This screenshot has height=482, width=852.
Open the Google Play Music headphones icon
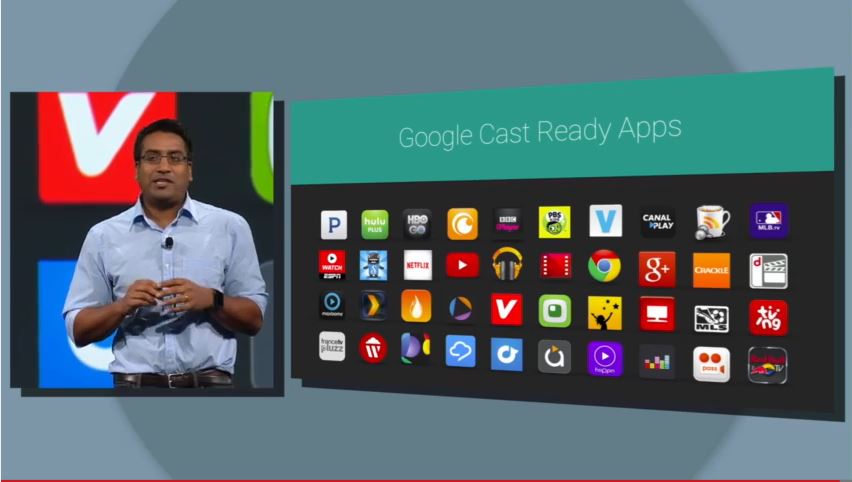[508, 265]
